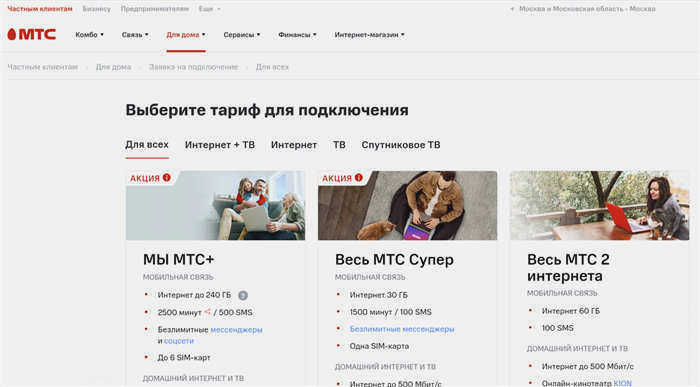Image resolution: width=700 pixels, height=387 pixels.
Task: Click the Весь МТС Супер card image
Action: pyautogui.click(x=407, y=205)
